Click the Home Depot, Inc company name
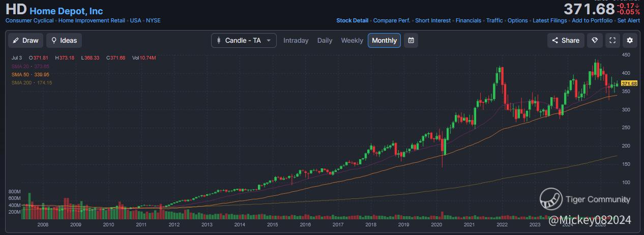 66,11
